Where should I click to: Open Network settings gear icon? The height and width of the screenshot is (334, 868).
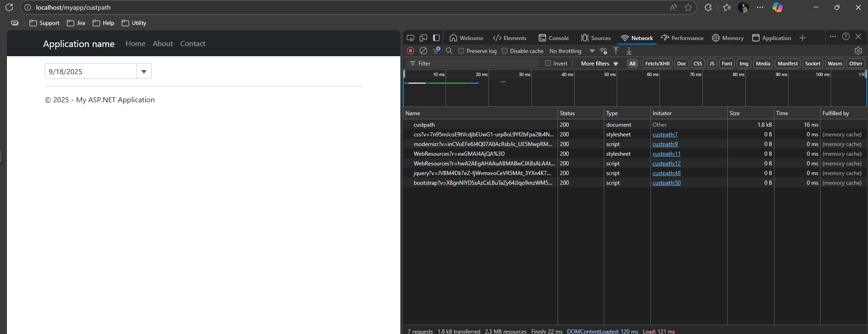(858, 51)
